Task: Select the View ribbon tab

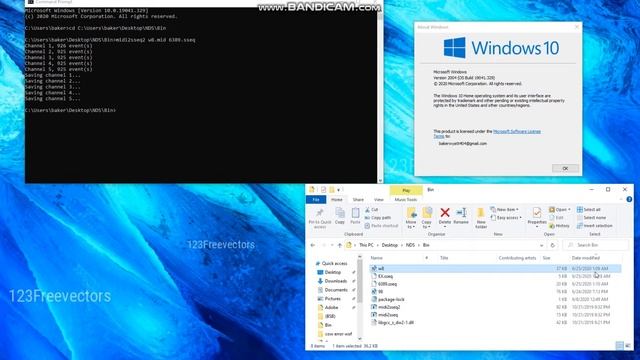Action: [x=379, y=200]
